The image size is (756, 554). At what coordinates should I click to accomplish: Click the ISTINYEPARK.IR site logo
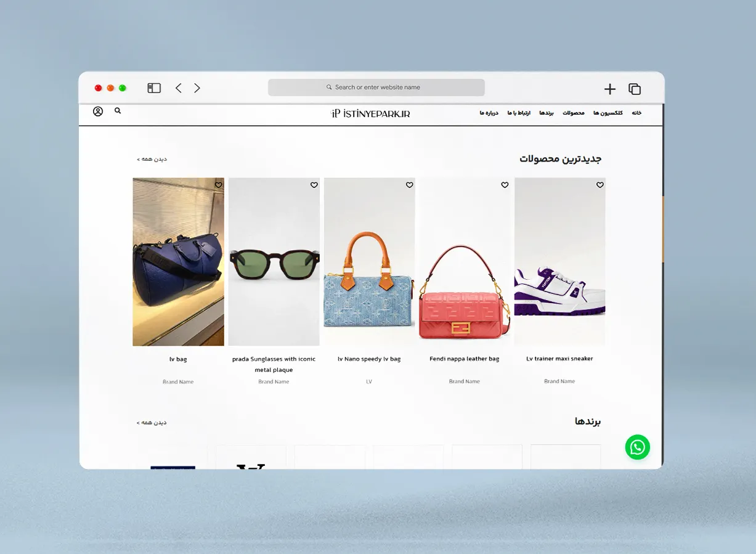[370, 113]
